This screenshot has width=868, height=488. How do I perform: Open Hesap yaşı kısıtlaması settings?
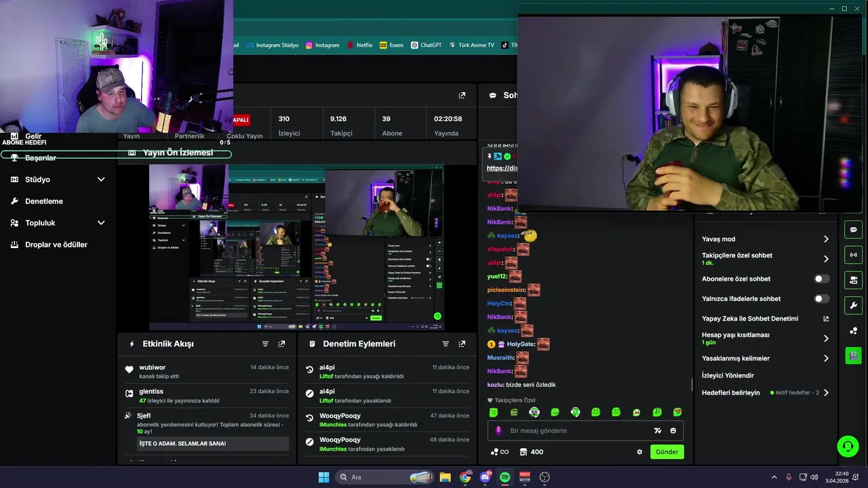tap(765, 338)
